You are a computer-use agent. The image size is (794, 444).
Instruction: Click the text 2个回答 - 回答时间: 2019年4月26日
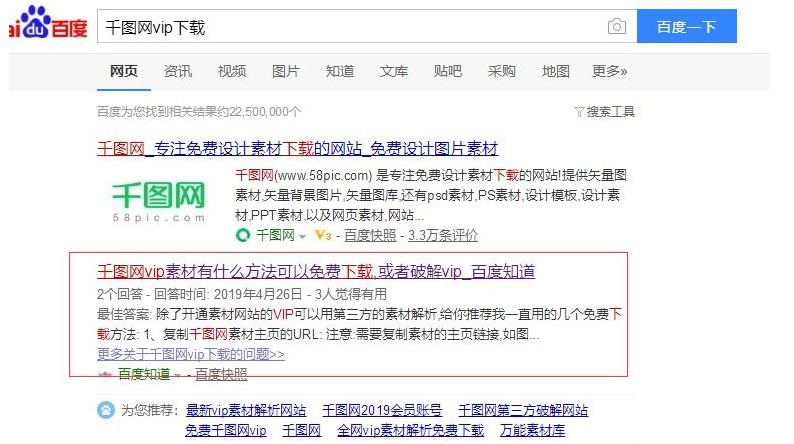(x=200, y=294)
